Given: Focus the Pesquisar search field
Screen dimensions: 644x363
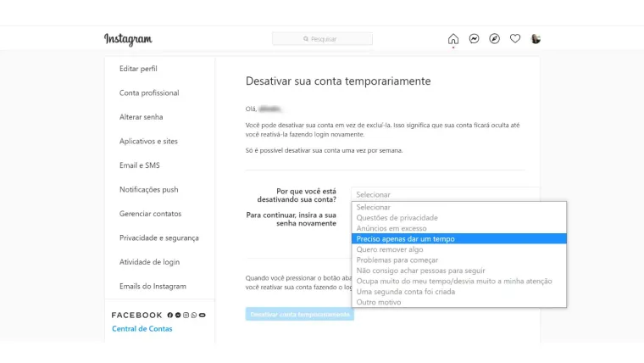Looking at the screenshot, I should (x=322, y=39).
